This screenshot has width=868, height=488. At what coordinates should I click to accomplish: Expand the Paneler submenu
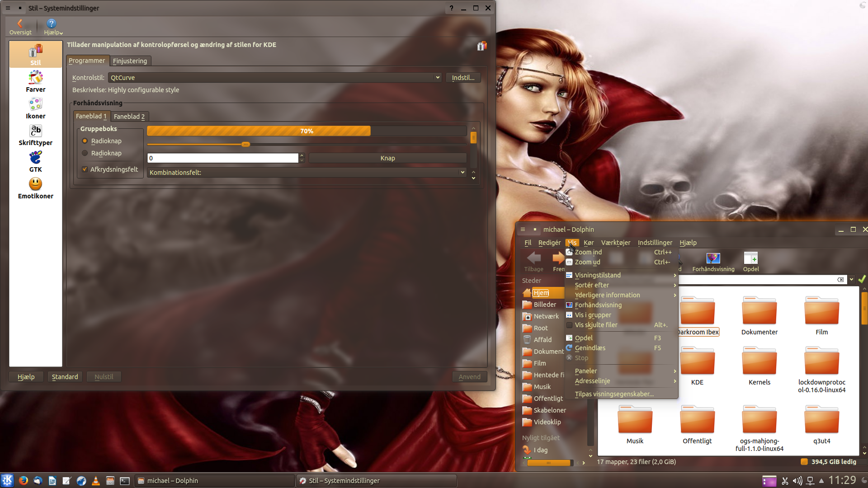tap(621, 371)
